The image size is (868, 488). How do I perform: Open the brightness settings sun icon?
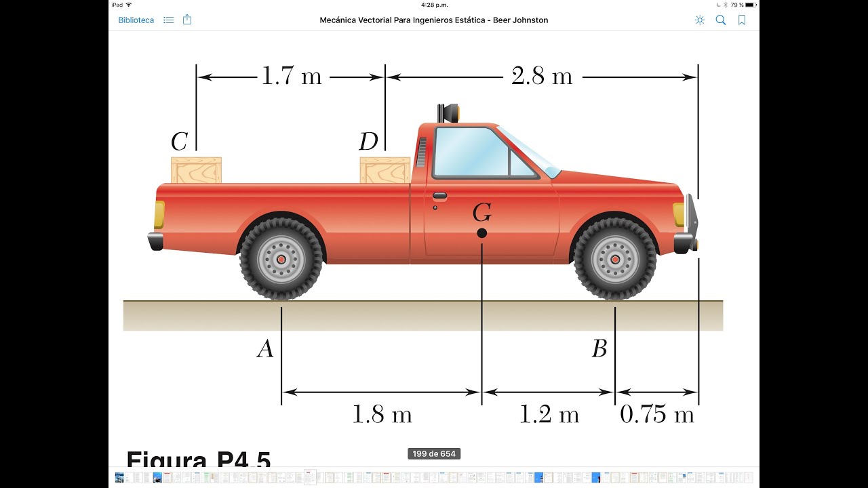tap(700, 20)
